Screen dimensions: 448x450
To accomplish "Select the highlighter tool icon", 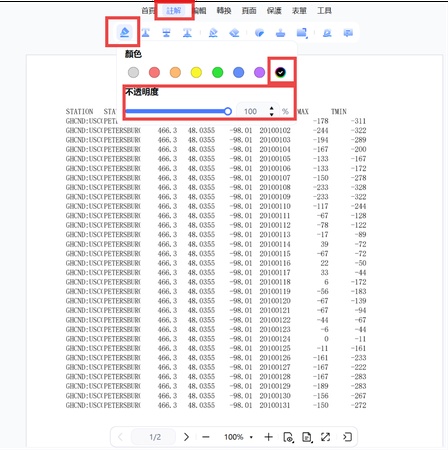I will [x=124, y=32].
